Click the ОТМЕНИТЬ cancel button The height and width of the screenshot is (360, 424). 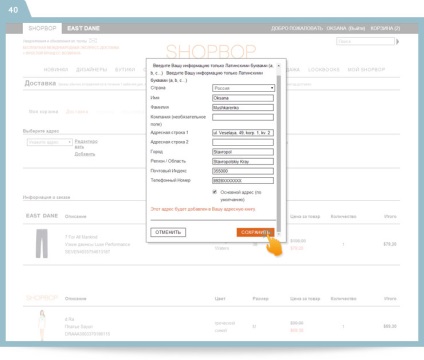(x=168, y=232)
